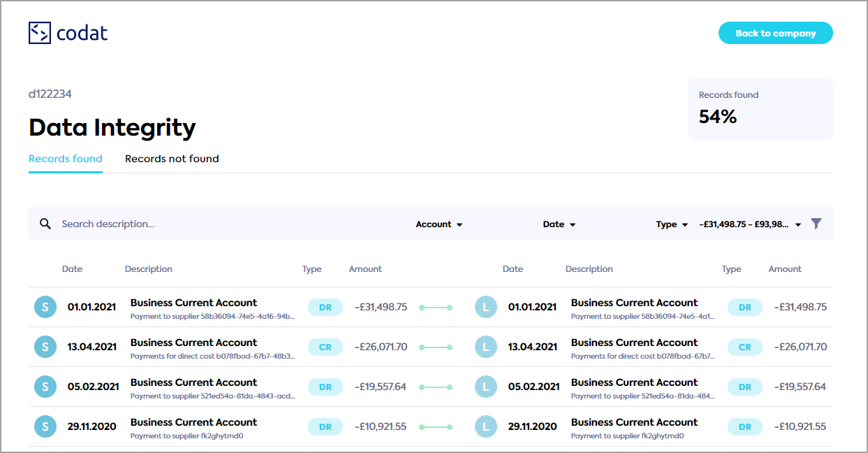Open the Date filter dropdown

(559, 224)
